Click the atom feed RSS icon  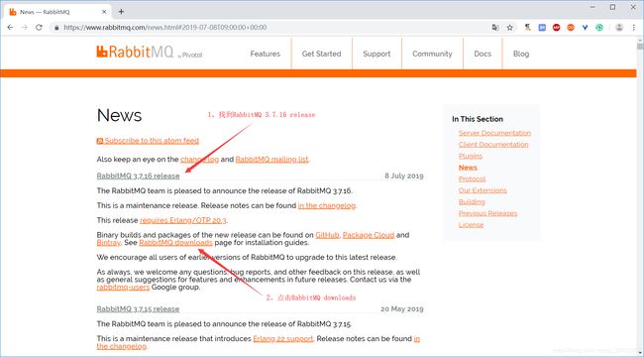tap(100, 141)
